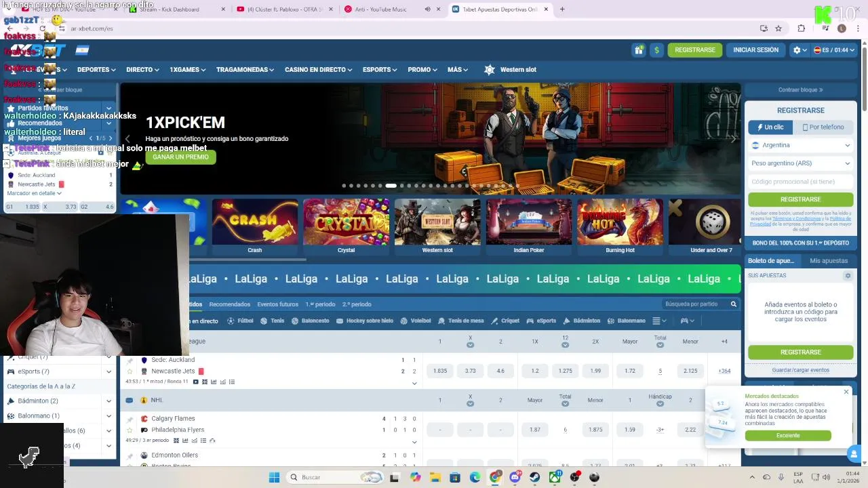Close the Mercados destacados popup

point(846,392)
